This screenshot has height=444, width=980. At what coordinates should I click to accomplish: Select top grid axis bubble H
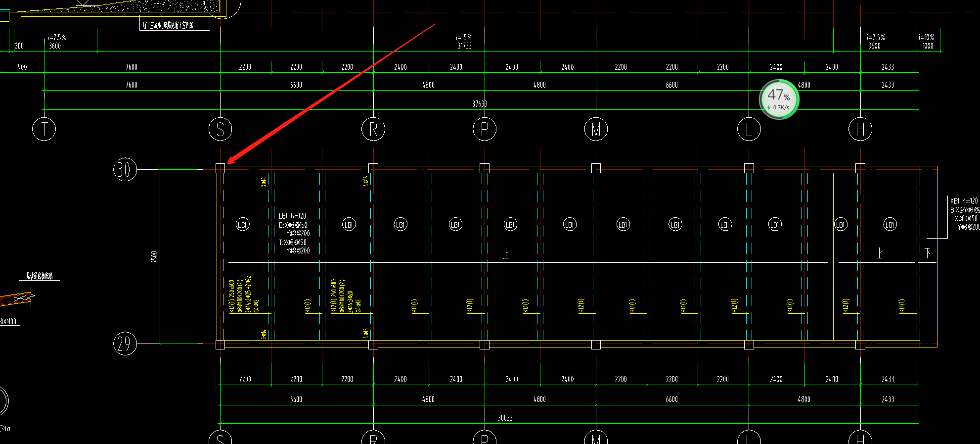pos(860,129)
